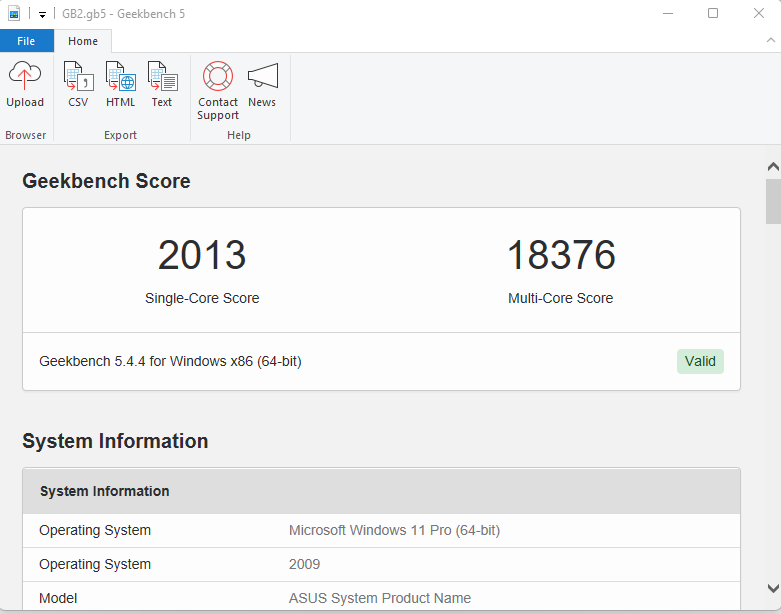Click the Multi-Core Score label
The height and width of the screenshot is (614, 781).
pos(560,298)
